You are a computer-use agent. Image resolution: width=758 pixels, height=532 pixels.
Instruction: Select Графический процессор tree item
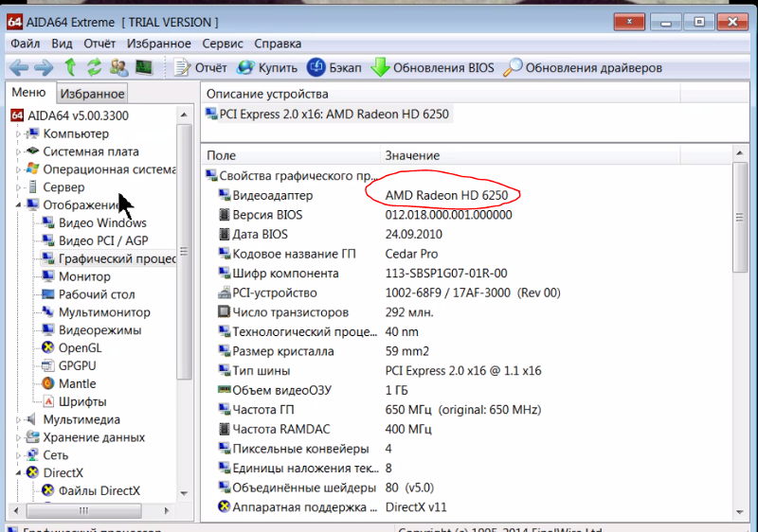[109, 258]
